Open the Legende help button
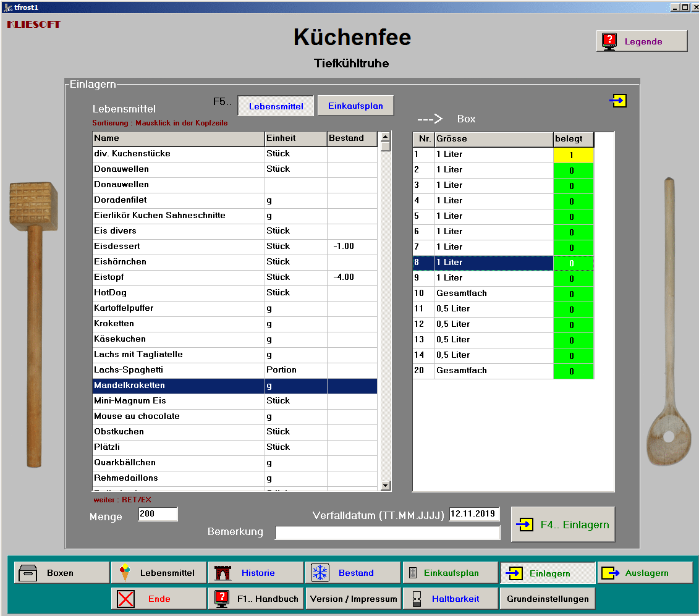699x616 pixels. pyautogui.click(x=642, y=41)
